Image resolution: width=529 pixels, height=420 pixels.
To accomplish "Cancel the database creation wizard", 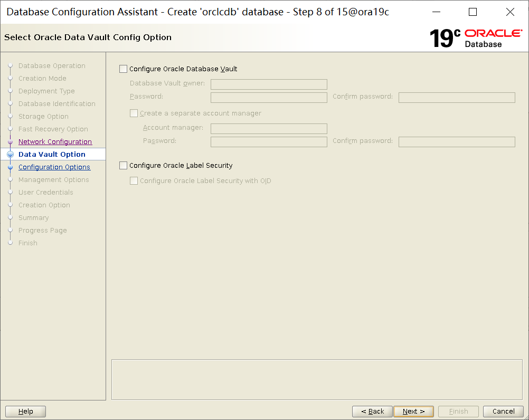I will tap(503, 411).
